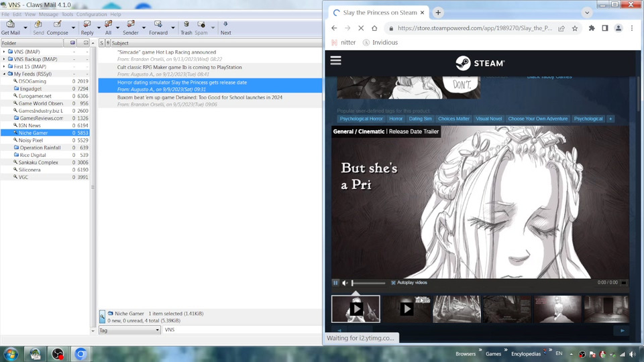Screen dimensions: 644x362
Task: Open the Tools menu
Action: coord(67,14)
